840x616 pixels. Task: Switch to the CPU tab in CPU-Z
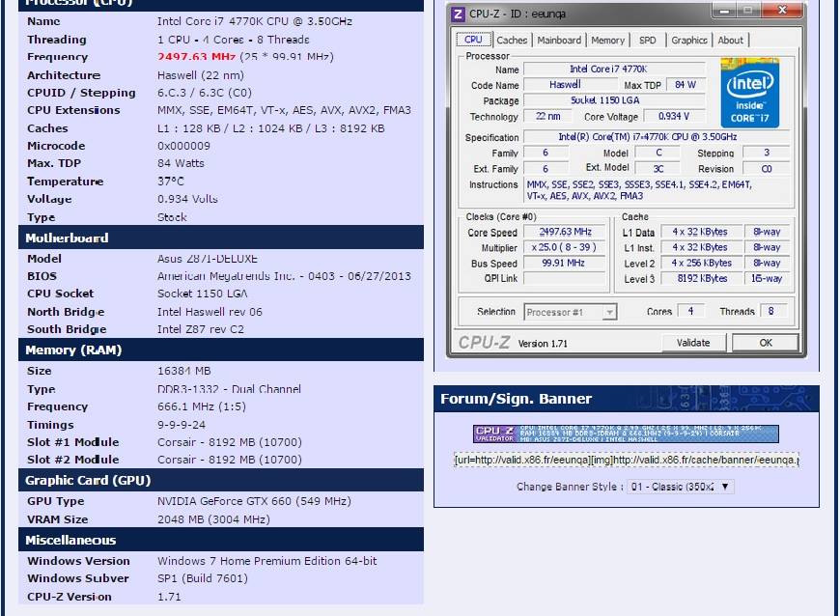point(473,40)
